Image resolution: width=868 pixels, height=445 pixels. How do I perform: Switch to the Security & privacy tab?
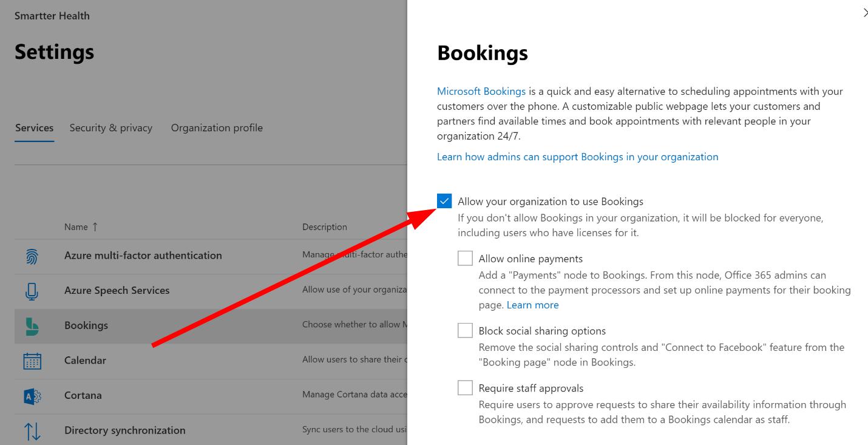point(111,128)
